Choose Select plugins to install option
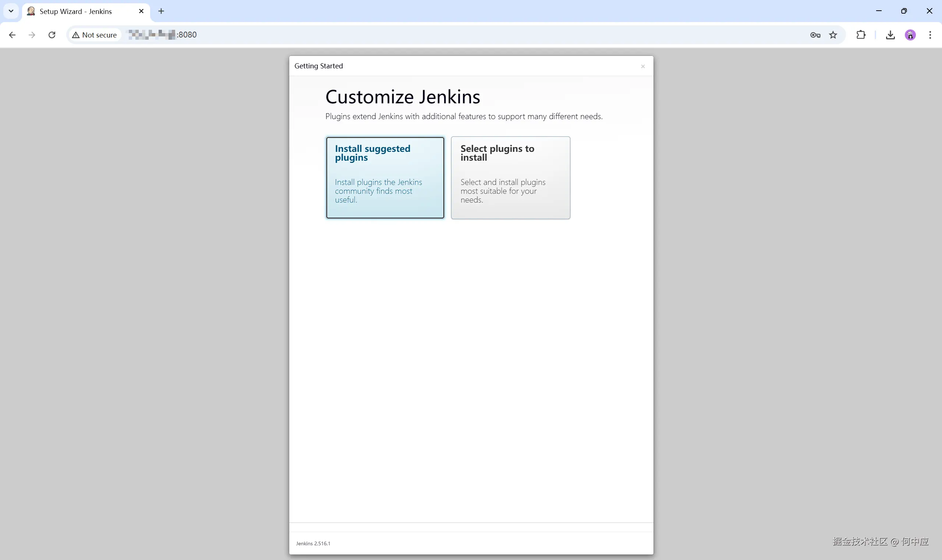 [510, 177]
